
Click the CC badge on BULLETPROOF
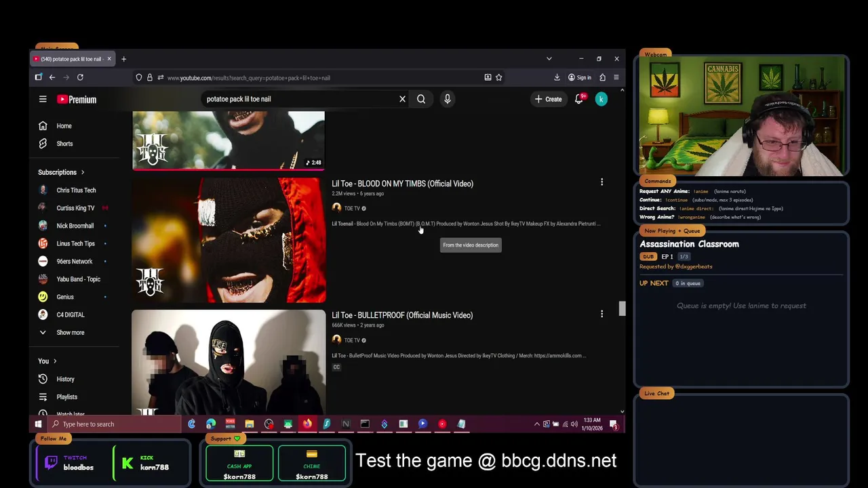336,367
